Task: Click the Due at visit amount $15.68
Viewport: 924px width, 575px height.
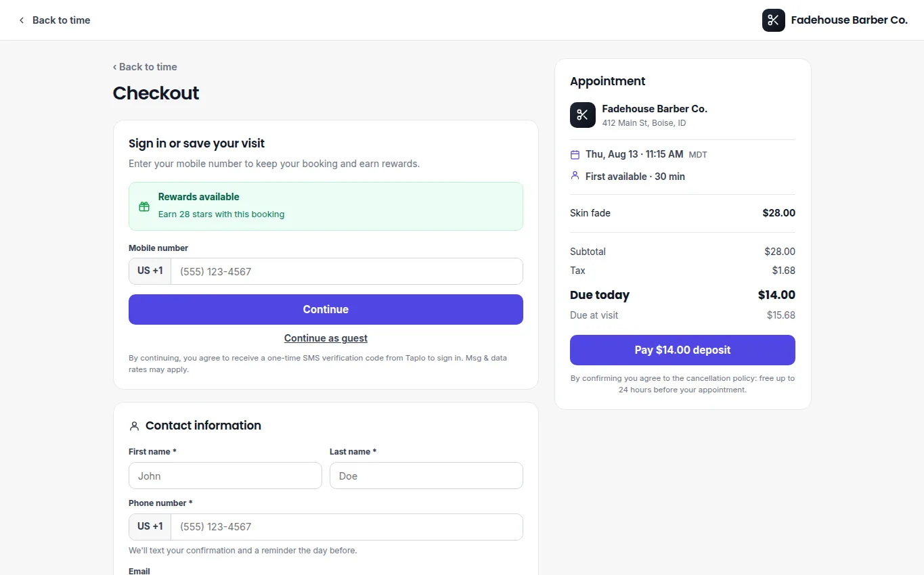Action: [x=781, y=315]
